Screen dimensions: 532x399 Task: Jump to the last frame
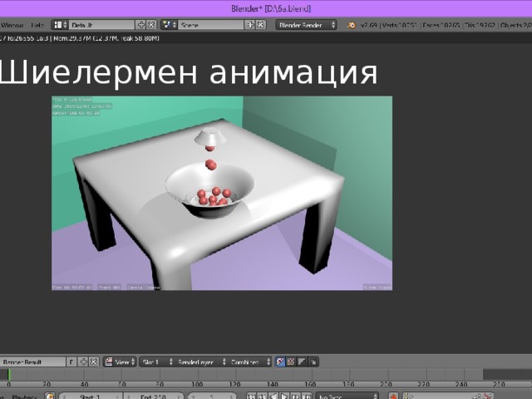[307, 397]
